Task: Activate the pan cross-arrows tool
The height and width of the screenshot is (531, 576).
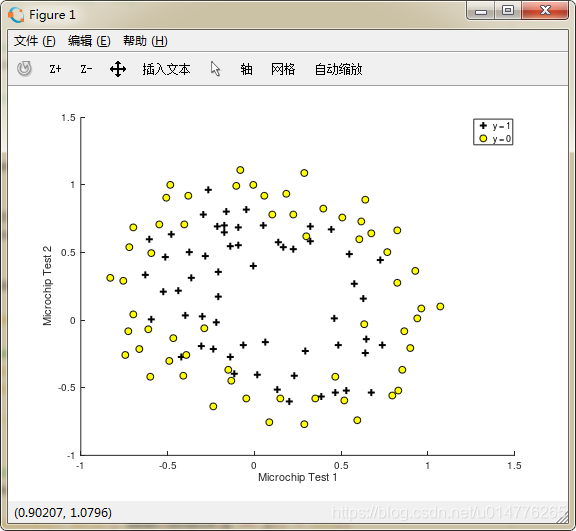Action: click(x=118, y=69)
